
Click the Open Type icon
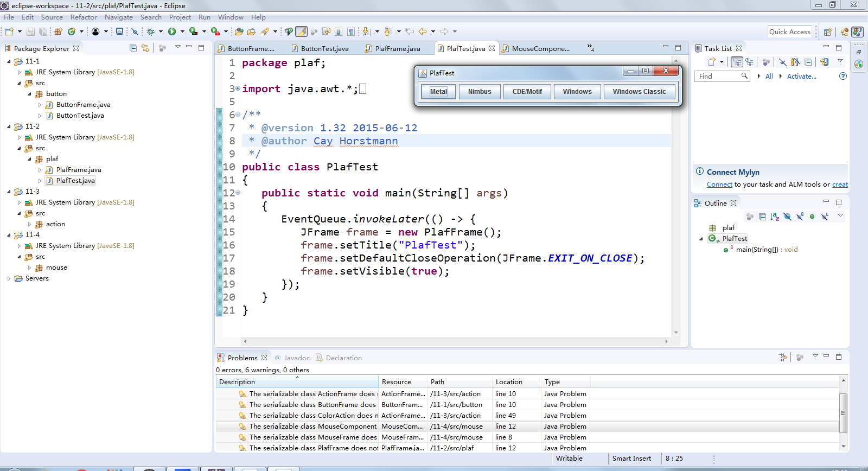coord(239,31)
